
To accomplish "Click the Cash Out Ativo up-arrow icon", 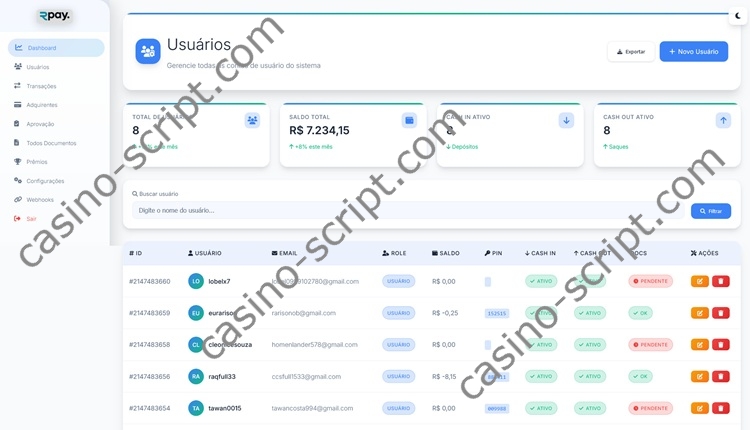I will tap(723, 120).
